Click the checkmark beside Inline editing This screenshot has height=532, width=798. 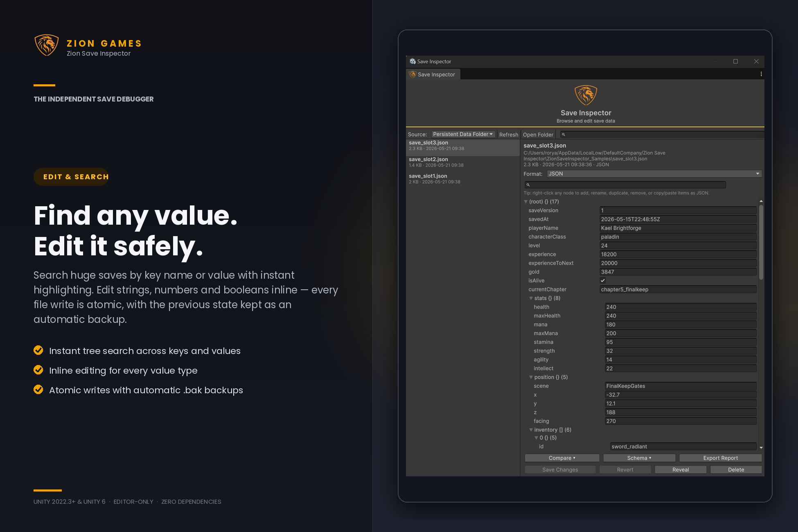(38, 370)
